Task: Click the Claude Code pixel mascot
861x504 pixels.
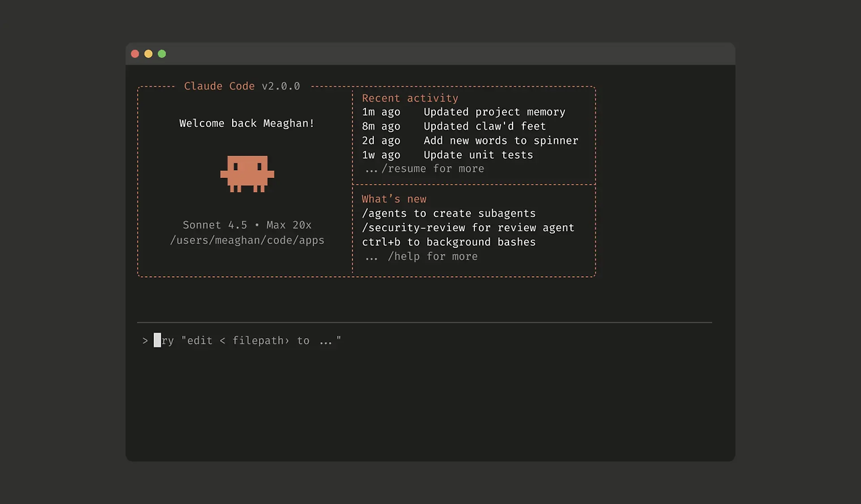Action: (x=247, y=174)
